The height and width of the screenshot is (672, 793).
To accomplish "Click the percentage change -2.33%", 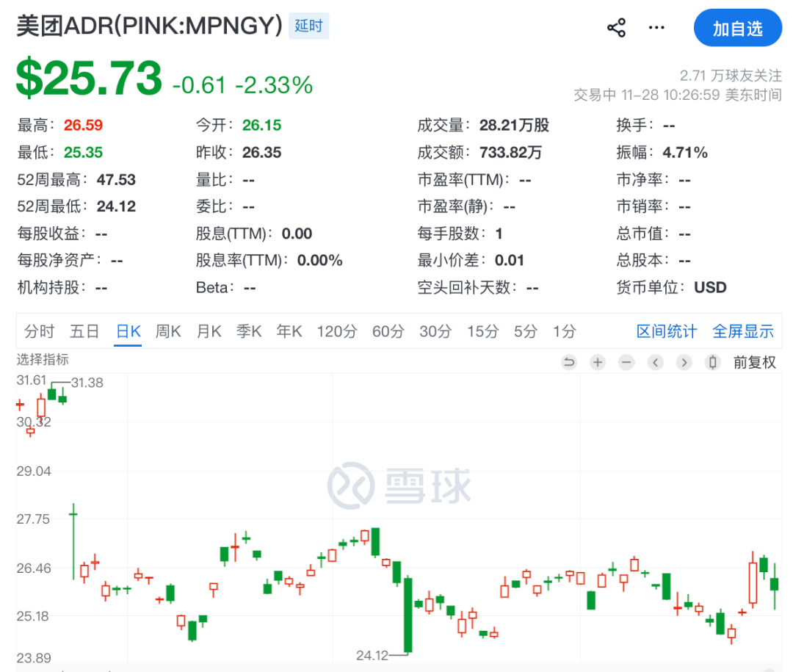I will (274, 85).
